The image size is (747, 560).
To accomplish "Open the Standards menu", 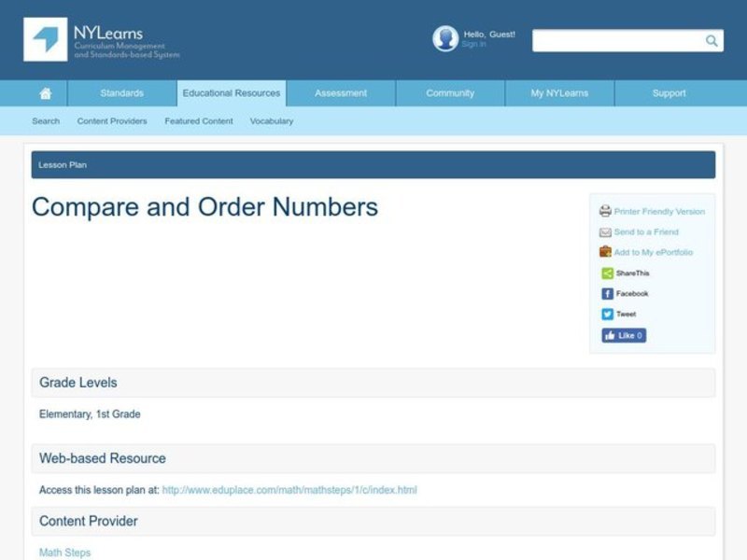I will [x=121, y=92].
